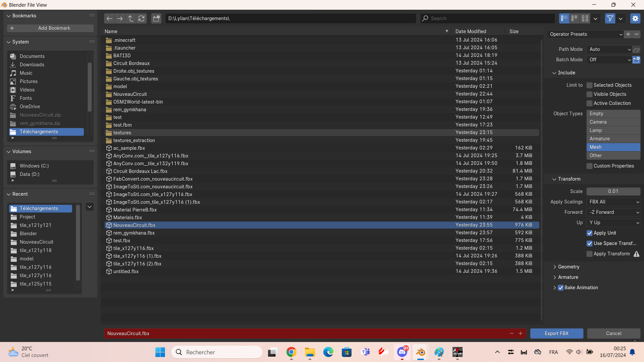This screenshot has height=362, width=644.
Task: Select Other object type
Action: pos(613,156)
